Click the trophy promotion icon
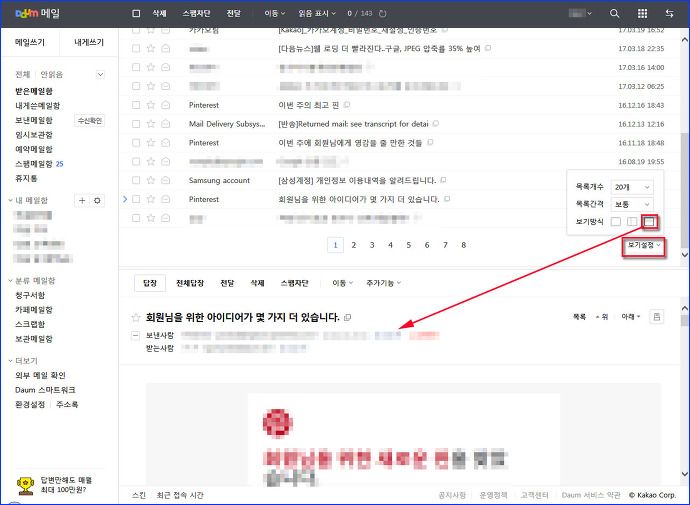This screenshot has height=505, width=690. [x=26, y=485]
